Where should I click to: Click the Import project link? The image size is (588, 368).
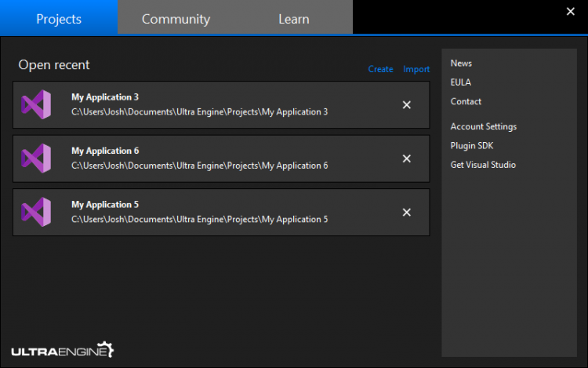coord(416,69)
